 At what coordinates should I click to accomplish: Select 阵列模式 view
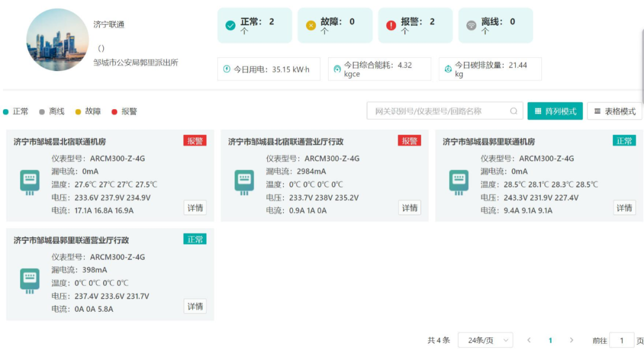coord(555,111)
